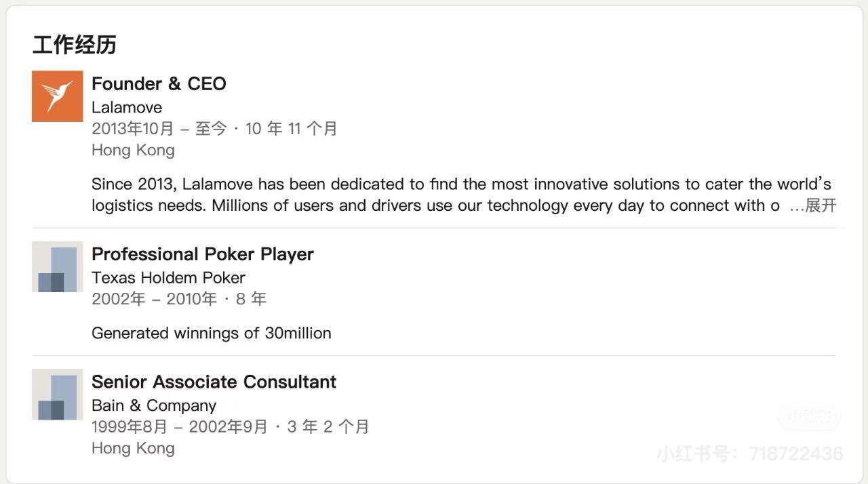Click the Hong Kong location under Lalamove
The width and height of the screenshot is (868, 484).
[133, 150]
